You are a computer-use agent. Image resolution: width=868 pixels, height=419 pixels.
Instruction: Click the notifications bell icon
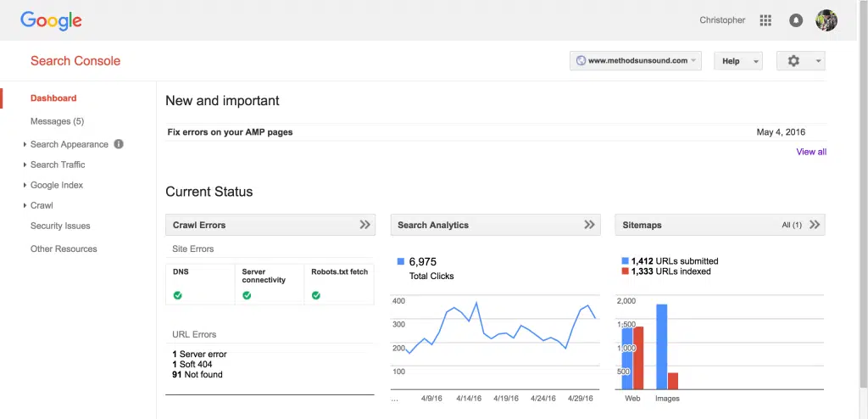tap(795, 20)
